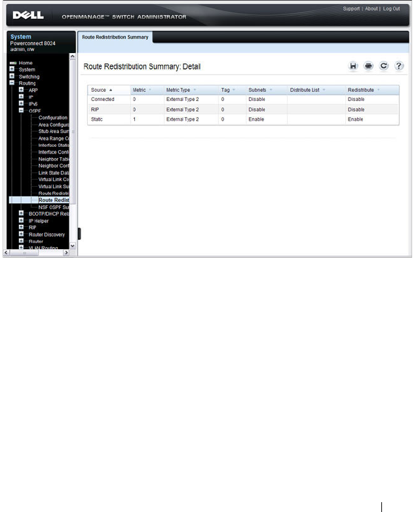
Task: Open Area Range Configuration tree item
Action: coord(54,138)
